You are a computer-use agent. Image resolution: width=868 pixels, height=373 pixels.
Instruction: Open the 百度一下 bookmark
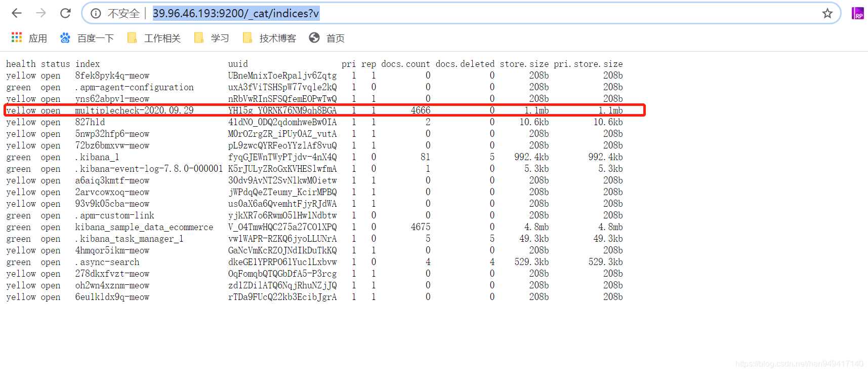[87, 38]
